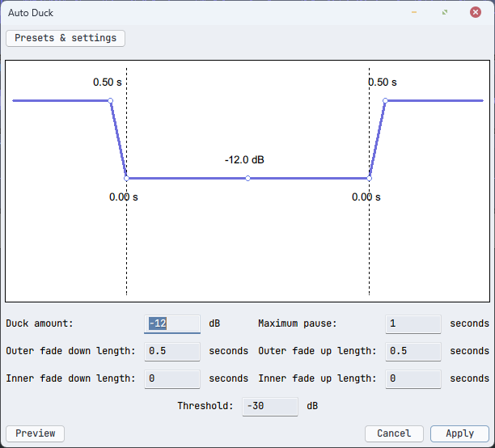This screenshot has height=448, width=495.
Task: Focus the Threshold dB input field
Action: tap(270, 406)
